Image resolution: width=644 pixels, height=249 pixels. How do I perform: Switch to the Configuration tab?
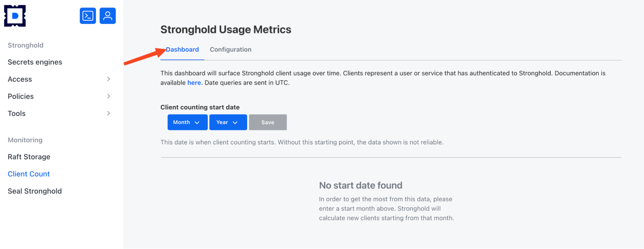tap(230, 50)
